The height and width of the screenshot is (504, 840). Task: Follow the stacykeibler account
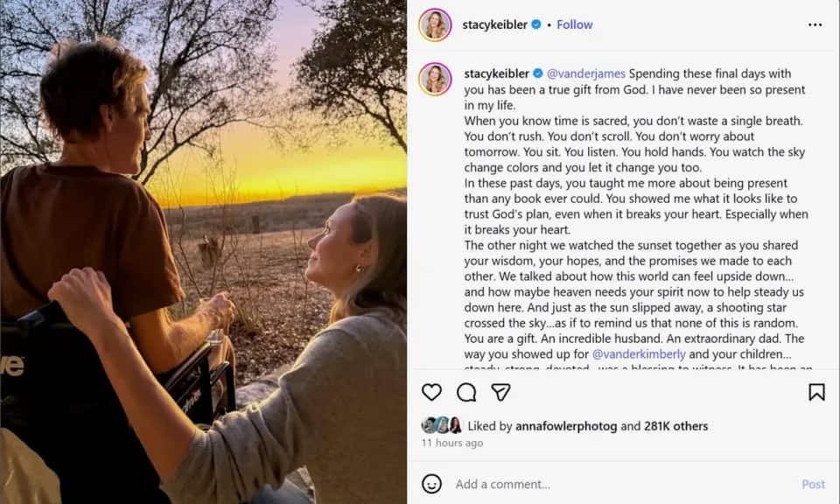(575, 24)
